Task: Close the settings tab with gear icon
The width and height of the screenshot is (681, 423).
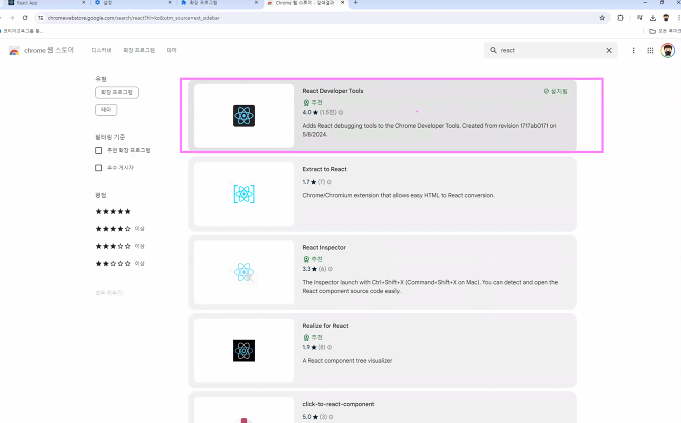Action: click(170, 3)
